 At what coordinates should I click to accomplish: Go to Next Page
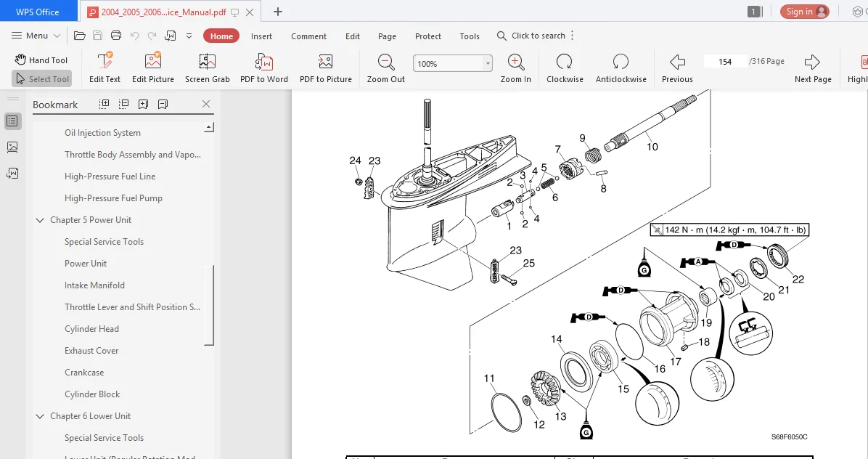(x=813, y=68)
